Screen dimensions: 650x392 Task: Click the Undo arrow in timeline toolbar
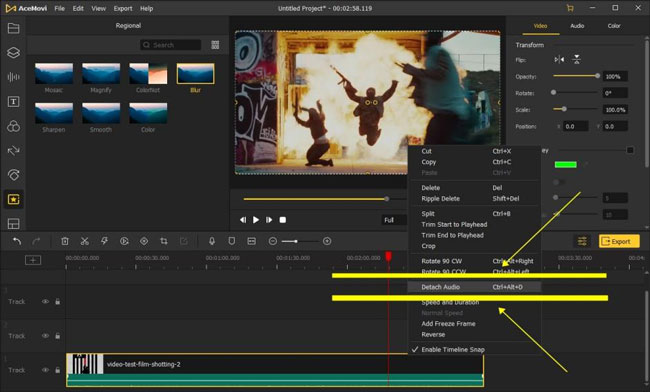click(x=17, y=241)
